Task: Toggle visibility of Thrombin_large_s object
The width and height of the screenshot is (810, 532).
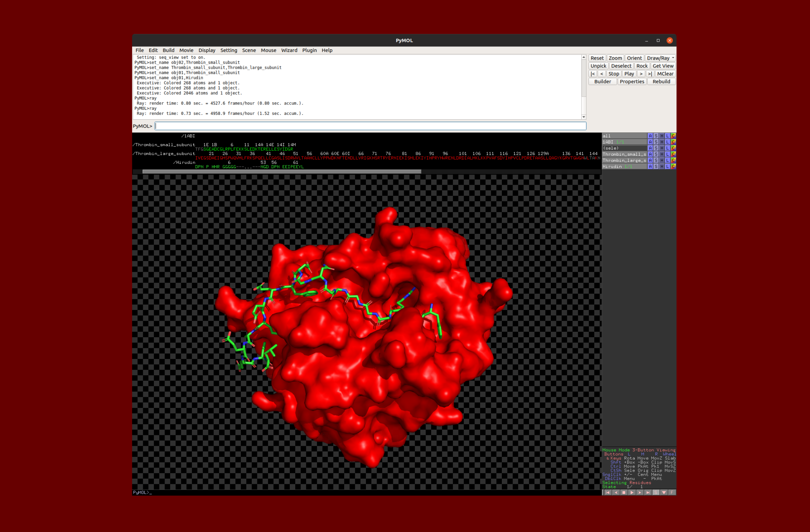Action: coord(624,161)
